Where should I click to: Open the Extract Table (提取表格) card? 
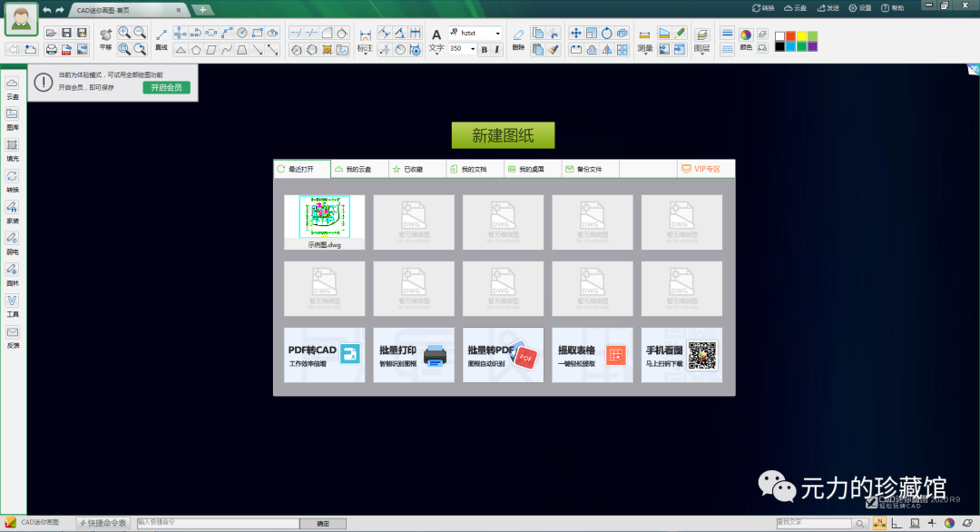pos(593,355)
